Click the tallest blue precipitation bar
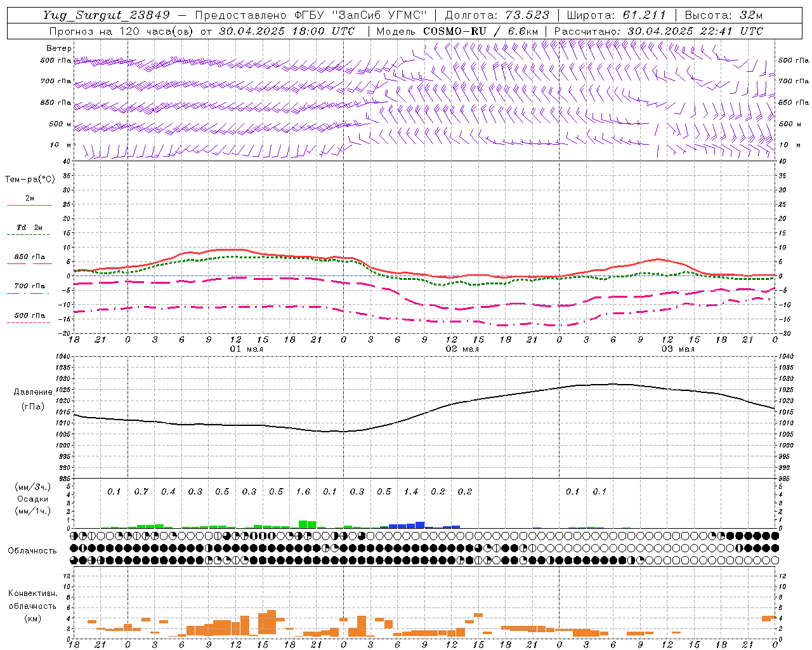The image size is (812, 650). pyautogui.click(x=420, y=525)
